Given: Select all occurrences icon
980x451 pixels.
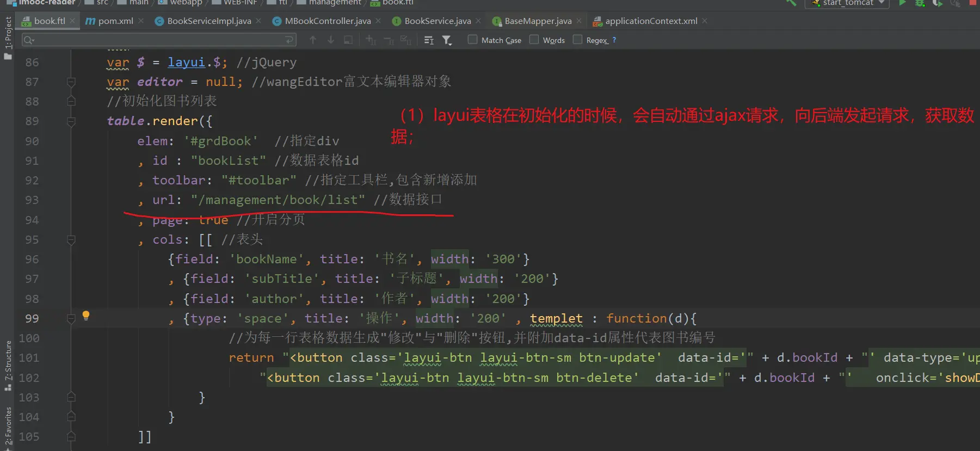Looking at the screenshot, I should point(406,40).
